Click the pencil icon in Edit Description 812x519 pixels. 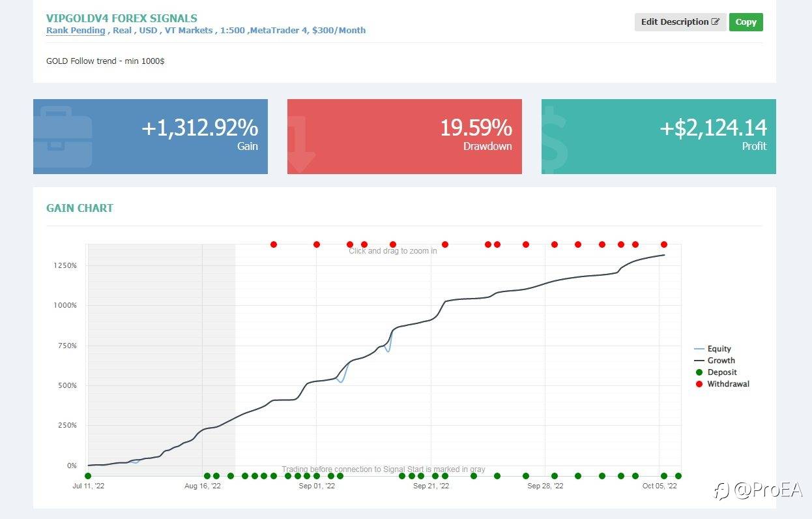[x=715, y=22]
